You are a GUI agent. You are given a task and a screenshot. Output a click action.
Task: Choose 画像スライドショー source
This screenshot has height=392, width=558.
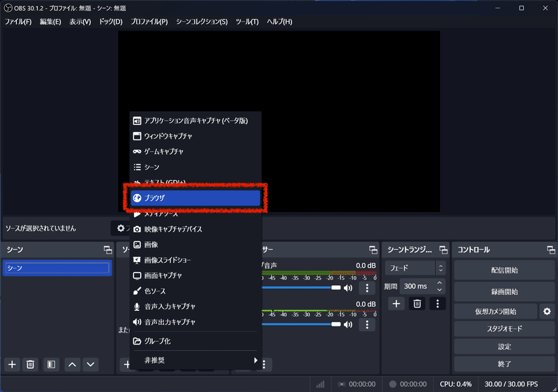(x=195, y=260)
